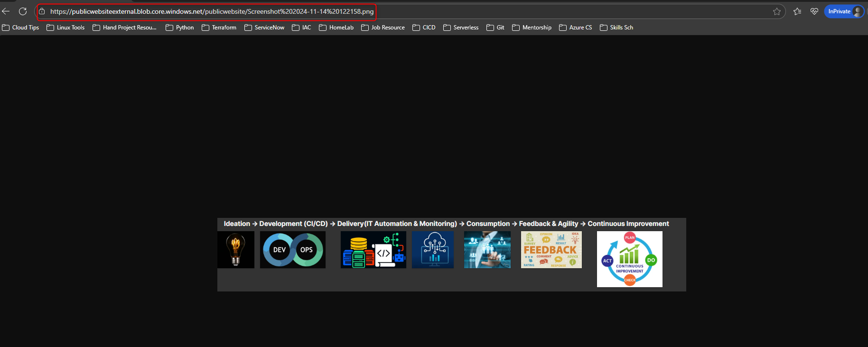The height and width of the screenshot is (347, 868).
Task: Open Linux Tools bookmark folder
Action: pos(65,28)
